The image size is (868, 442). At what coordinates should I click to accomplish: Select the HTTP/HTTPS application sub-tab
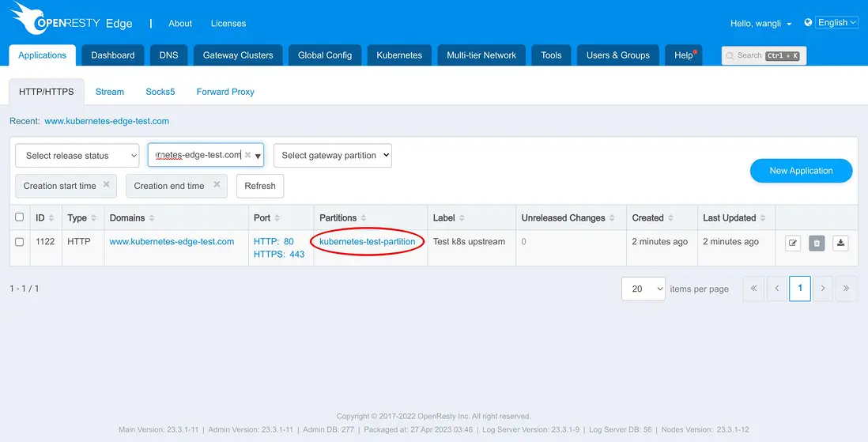pos(47,92)
